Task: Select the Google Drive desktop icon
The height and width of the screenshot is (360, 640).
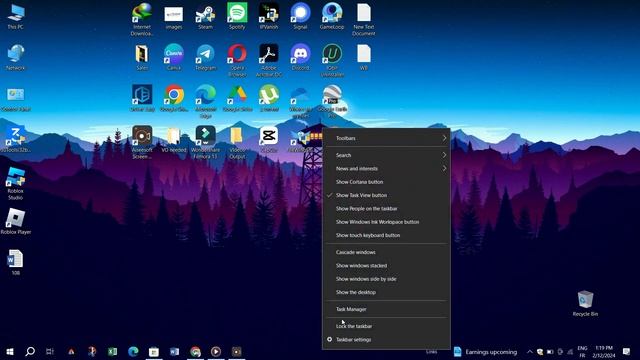Action: 237,98
